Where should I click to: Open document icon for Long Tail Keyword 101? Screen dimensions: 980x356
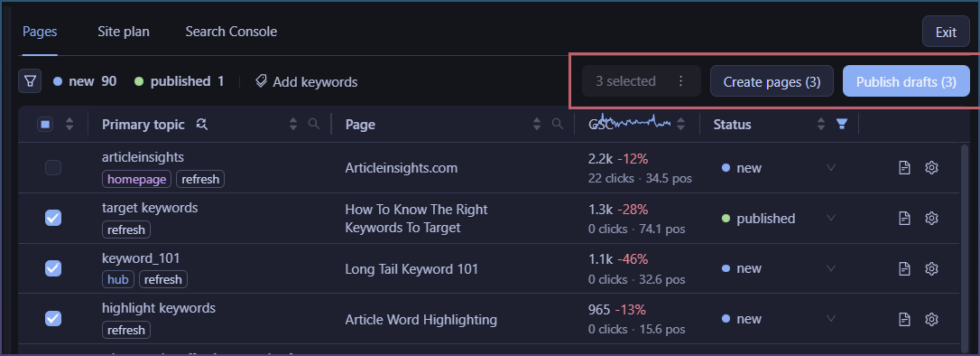904,268
